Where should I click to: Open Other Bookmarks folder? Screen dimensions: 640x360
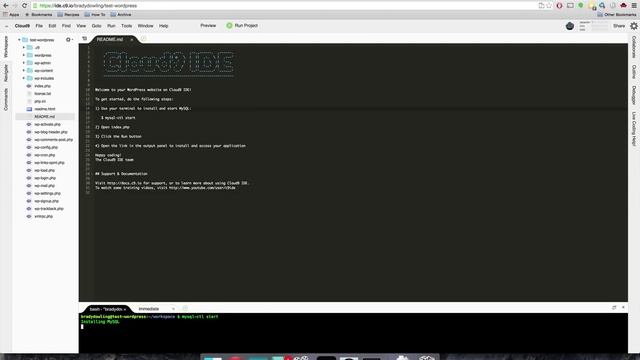617,14
